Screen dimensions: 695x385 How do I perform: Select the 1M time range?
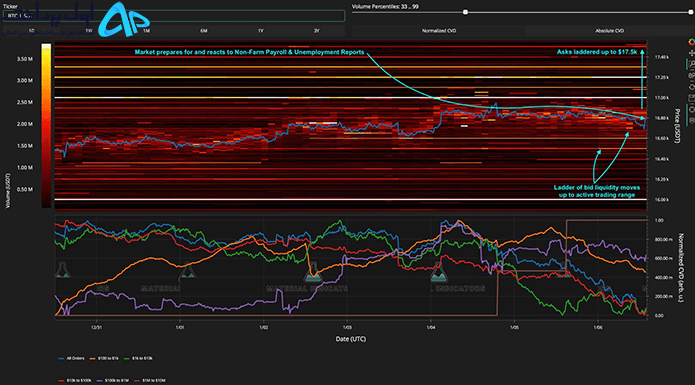(x=146, y=31)
